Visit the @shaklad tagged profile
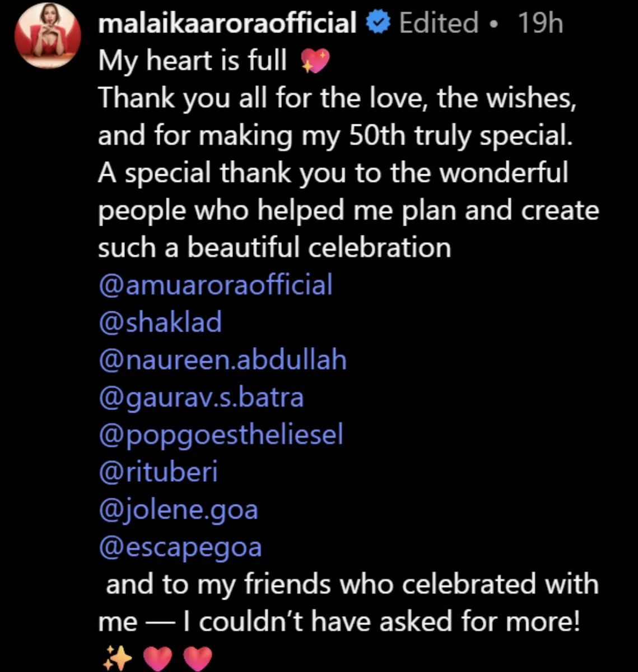Viewport: 638px width, 672px height. pyautogui.click(x=160, y=322)
